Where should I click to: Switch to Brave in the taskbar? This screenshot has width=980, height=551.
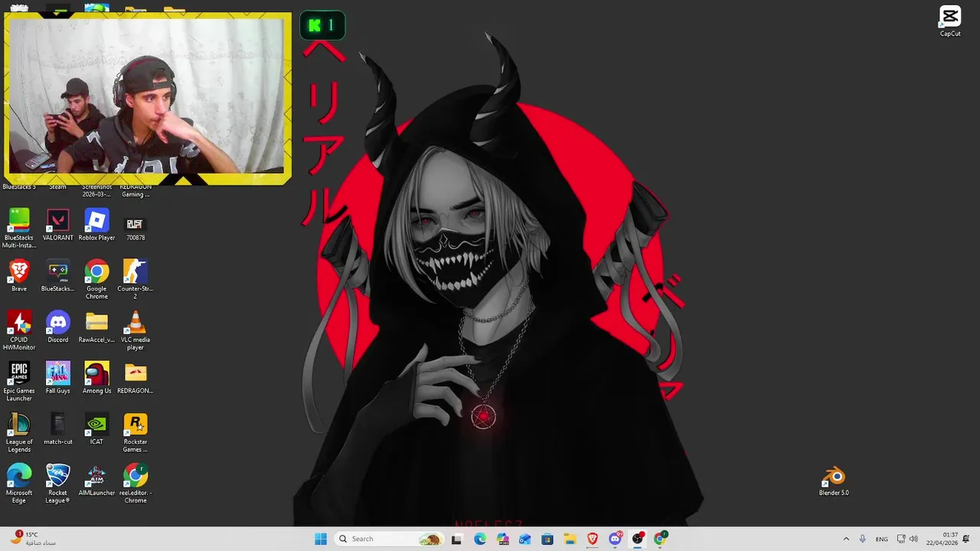592,539
